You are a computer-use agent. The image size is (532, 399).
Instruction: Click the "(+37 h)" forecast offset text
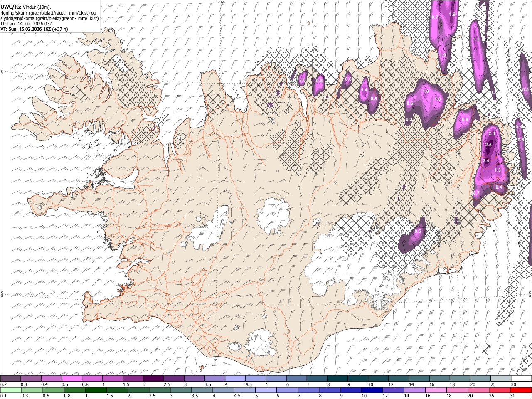60,29
